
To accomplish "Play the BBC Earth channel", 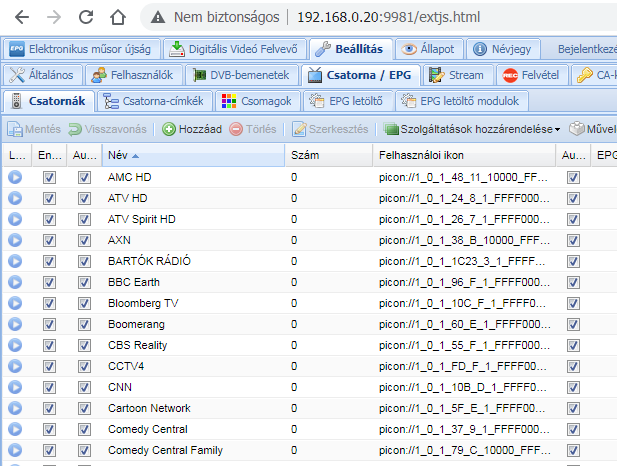I will click(15, 282).
